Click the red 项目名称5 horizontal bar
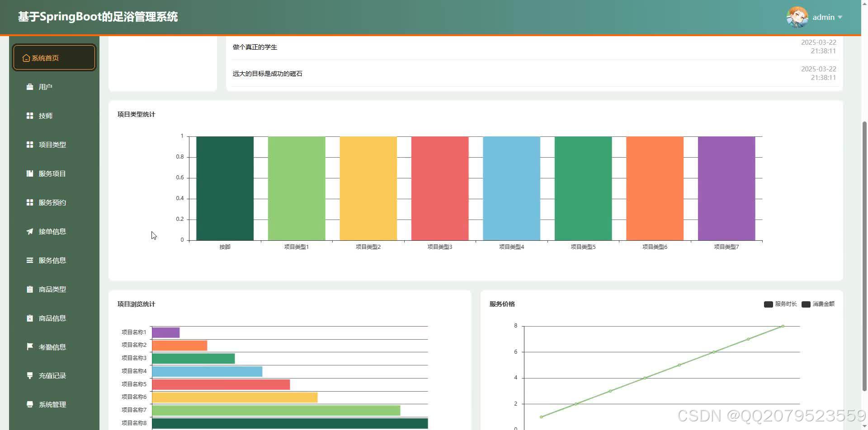Screen dimensions: 868x430 click(221, 384)
